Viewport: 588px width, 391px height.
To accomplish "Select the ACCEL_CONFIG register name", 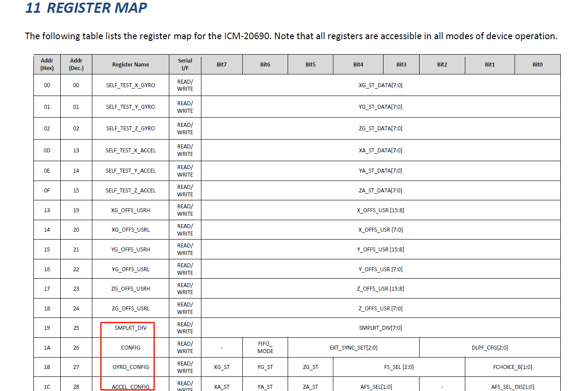I will tap(131, 387).
